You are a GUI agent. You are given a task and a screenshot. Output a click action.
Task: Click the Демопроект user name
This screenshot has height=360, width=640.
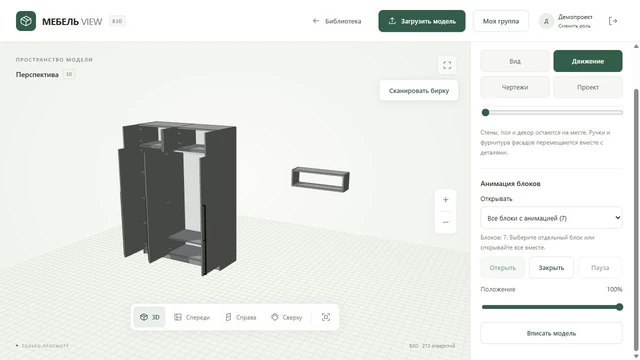coord(575,17)
